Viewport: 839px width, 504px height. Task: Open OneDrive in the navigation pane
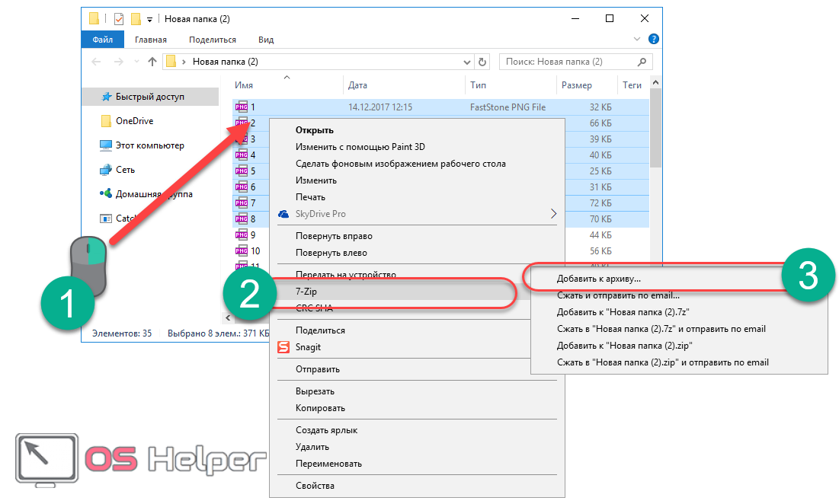click(134, 121)
